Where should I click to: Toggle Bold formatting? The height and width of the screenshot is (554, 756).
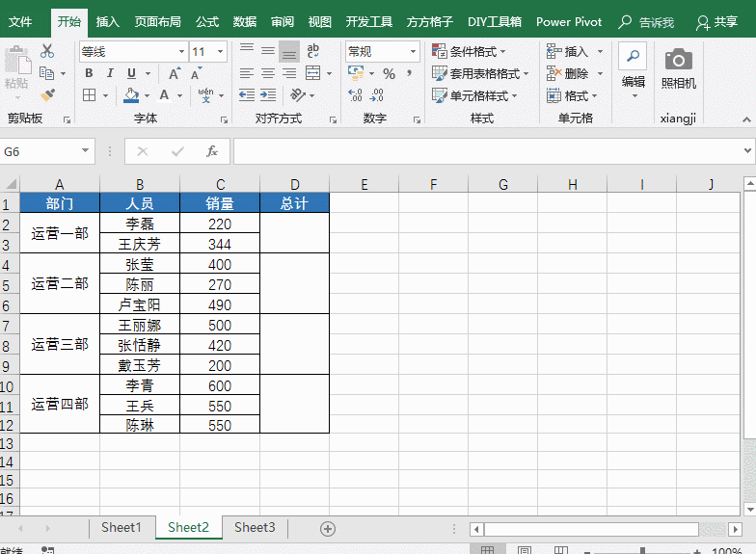tap(89, 73)
